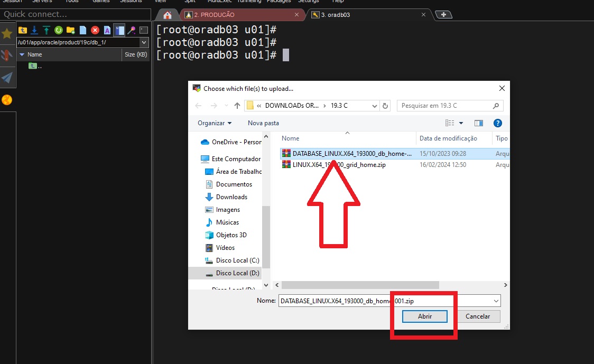Switch to the home tab icon
Viewport: 594px width, 364px height.
pos(168,15)
